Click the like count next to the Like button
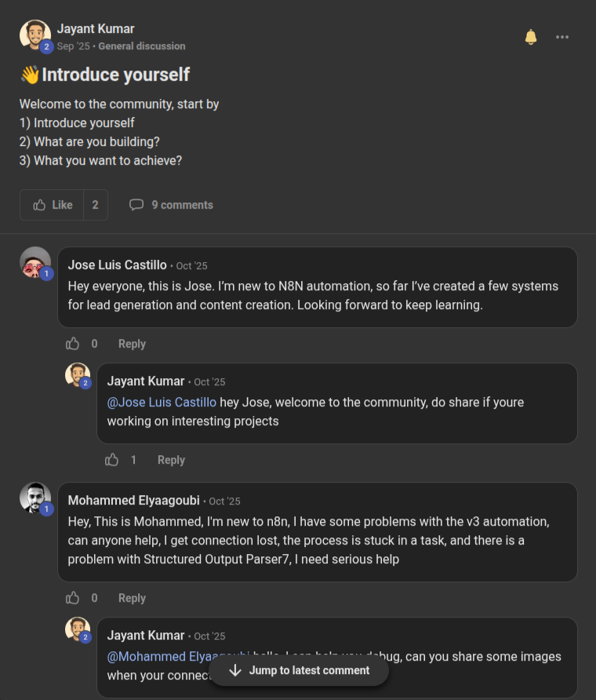 95,204
